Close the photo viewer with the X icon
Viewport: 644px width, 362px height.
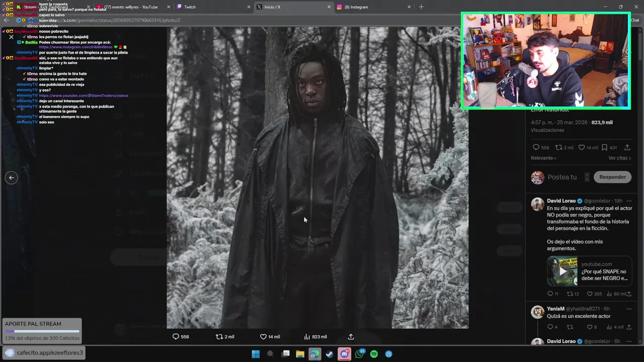[x=11, y=37]
